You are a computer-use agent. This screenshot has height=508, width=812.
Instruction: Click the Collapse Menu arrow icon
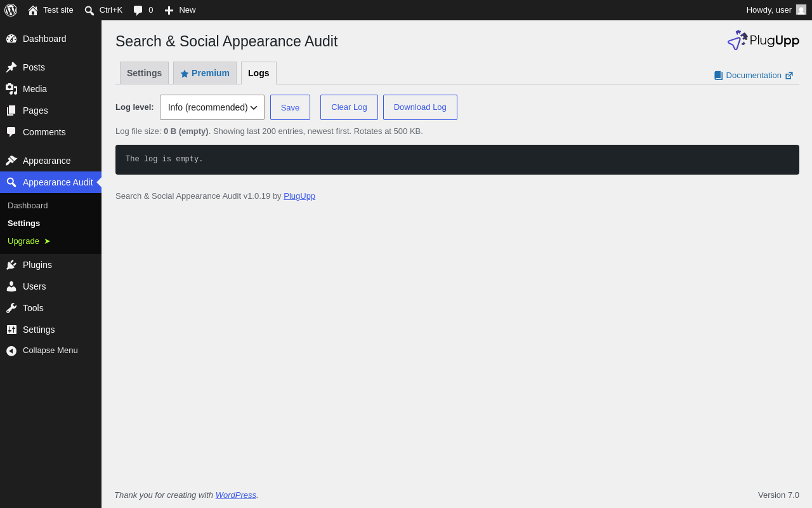pos(11,351)
